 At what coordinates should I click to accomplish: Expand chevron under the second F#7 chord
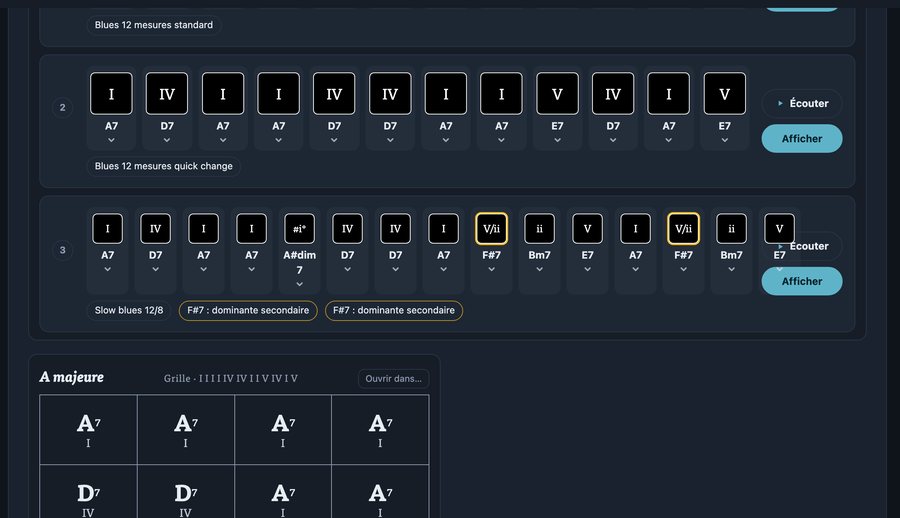(684, 269)
